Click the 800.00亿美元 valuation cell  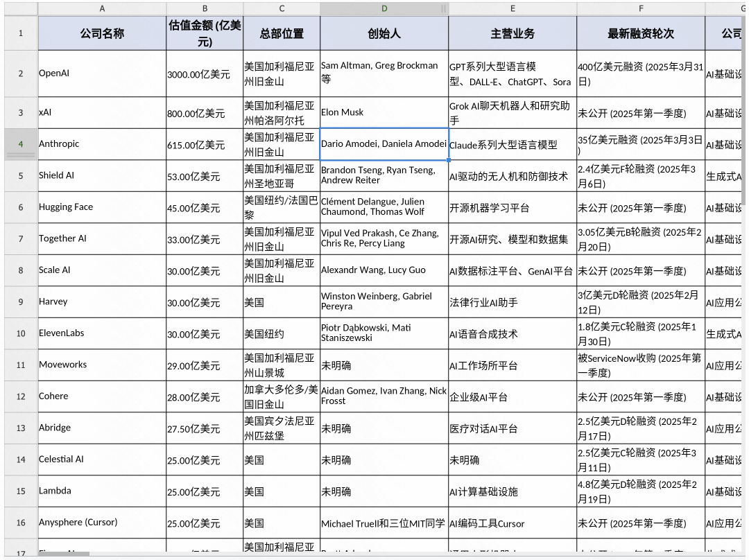point(205,113)
